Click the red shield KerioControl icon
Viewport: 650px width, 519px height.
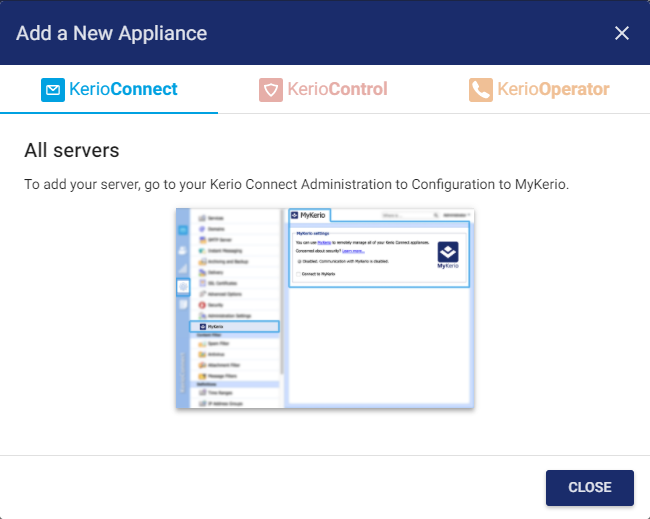pos(271,90)
